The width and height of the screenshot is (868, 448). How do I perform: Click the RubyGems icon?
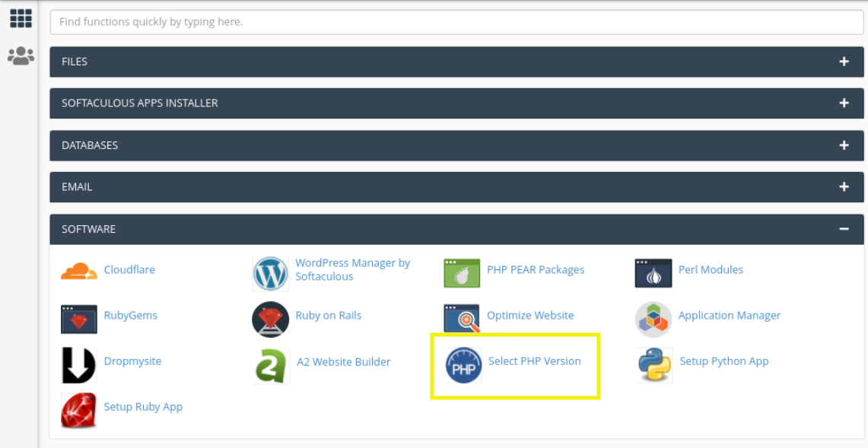(79, 319)
